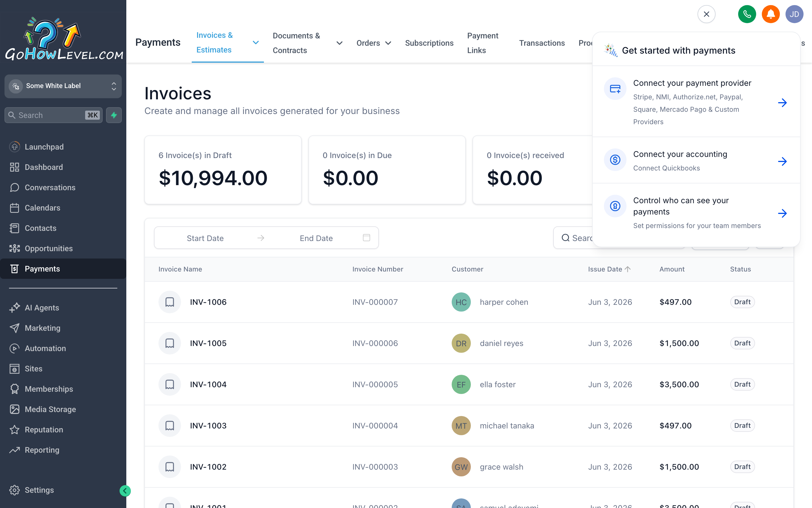Select the Documents & Contracts tab
This screenshot has height=508, width=812.
click(x=296, y=43)
